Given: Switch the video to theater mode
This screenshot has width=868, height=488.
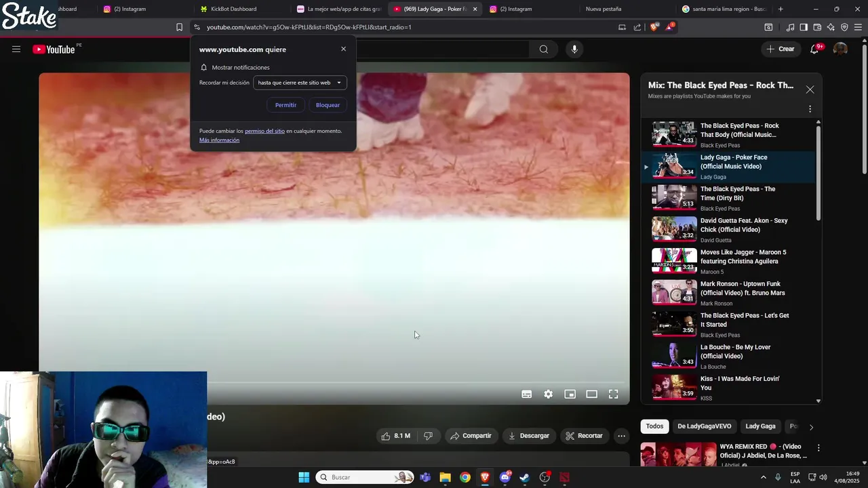Looking at the screenshot, I should 591,394.
